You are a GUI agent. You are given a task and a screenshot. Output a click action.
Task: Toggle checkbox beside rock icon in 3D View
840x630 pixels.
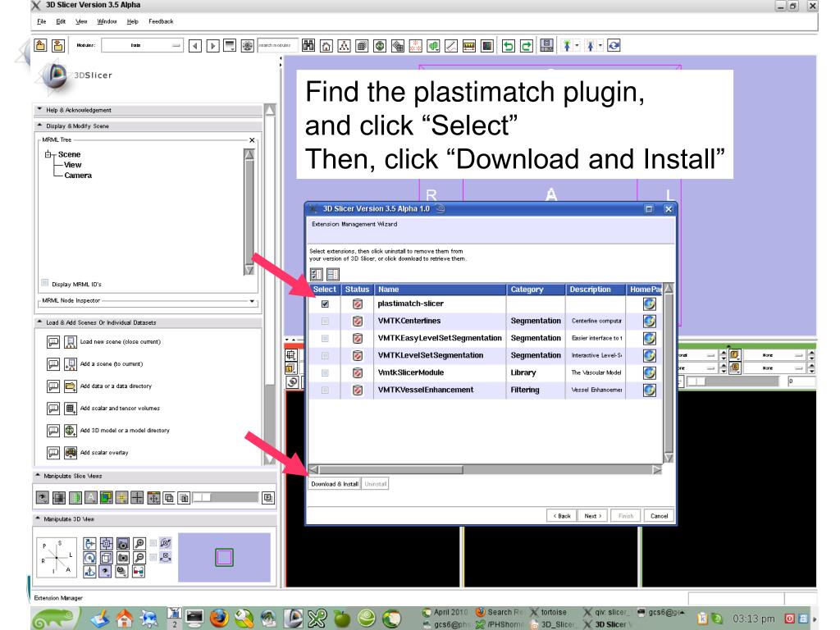coord(153,557)
